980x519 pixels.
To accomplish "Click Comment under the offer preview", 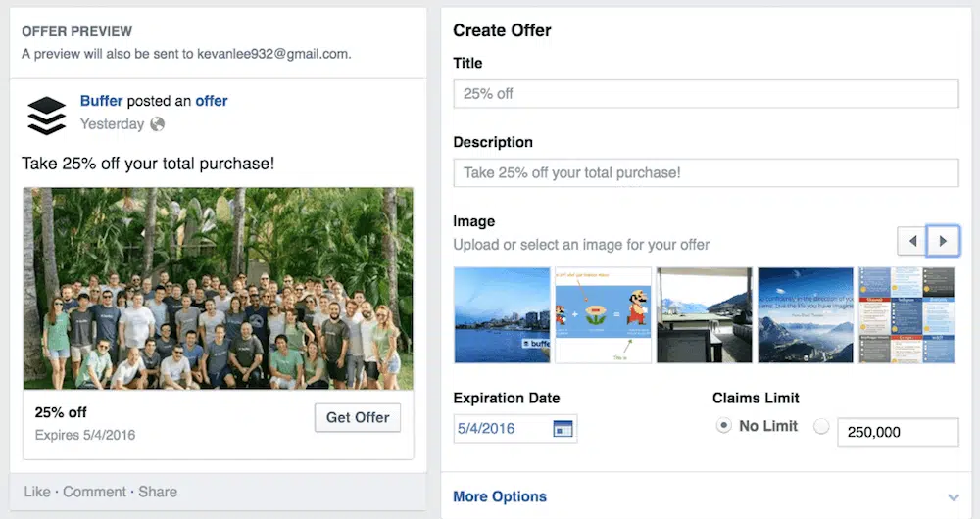I will click(x=94, y=492).
